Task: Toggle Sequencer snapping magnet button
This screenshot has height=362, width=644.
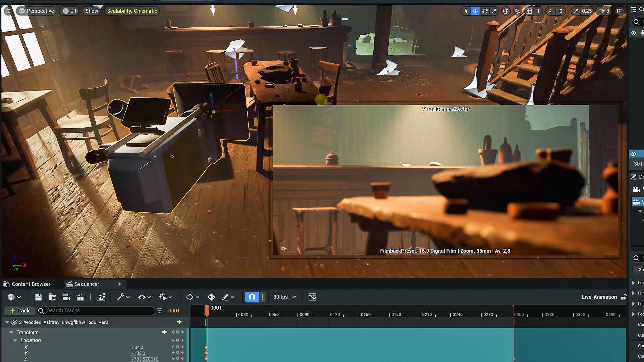Action: coord(252,297)
